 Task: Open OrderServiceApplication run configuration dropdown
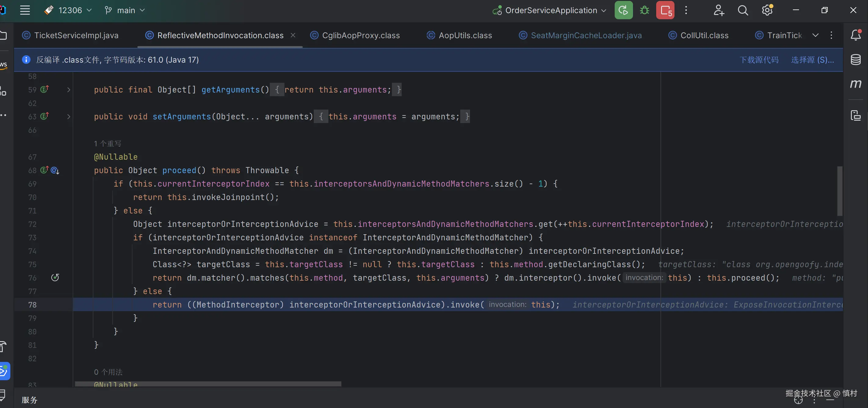coord(551,10)
